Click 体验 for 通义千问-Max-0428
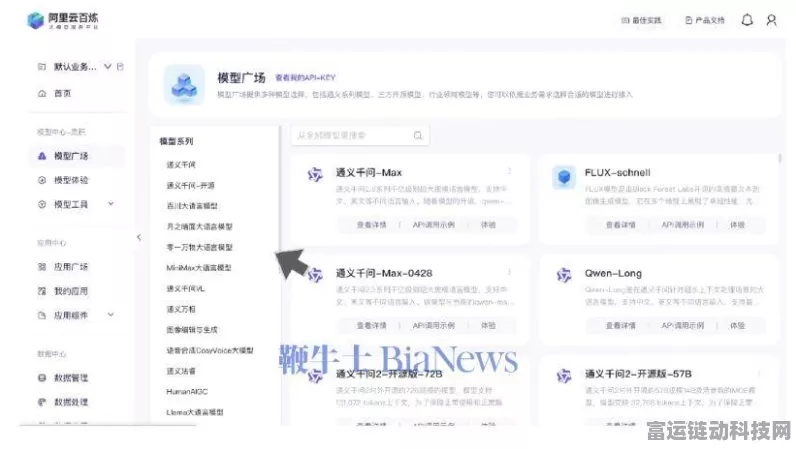796x449 pixels. pyautogui.click(x=488, y=326)
